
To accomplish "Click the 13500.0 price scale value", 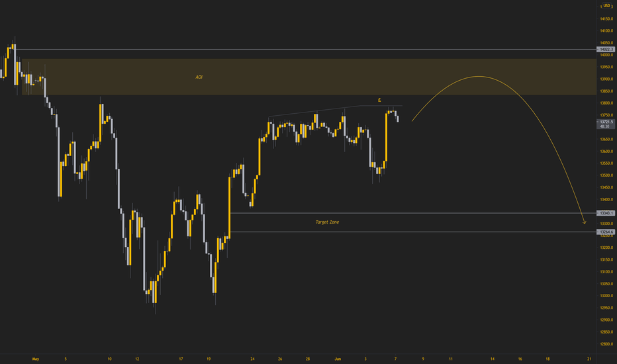I will click(606, 175).
